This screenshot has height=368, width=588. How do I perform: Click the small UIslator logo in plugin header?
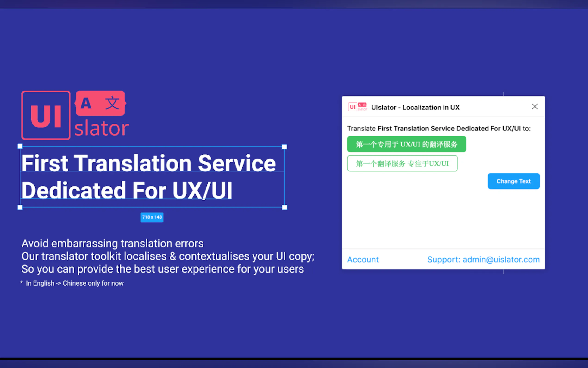click(x=357, y=107)
